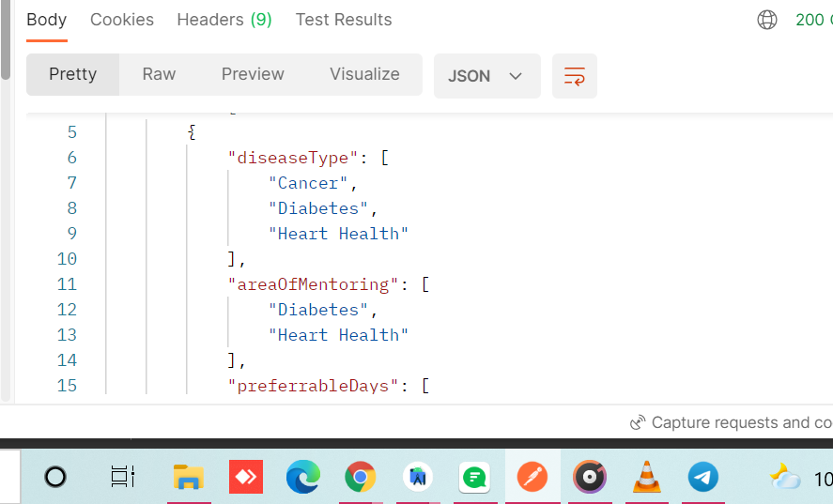The height and width of the screenshot is (504, 833).
Task: Launch VLC media player from taskbar
Action: pyautogui.click(x=646, y=477)
